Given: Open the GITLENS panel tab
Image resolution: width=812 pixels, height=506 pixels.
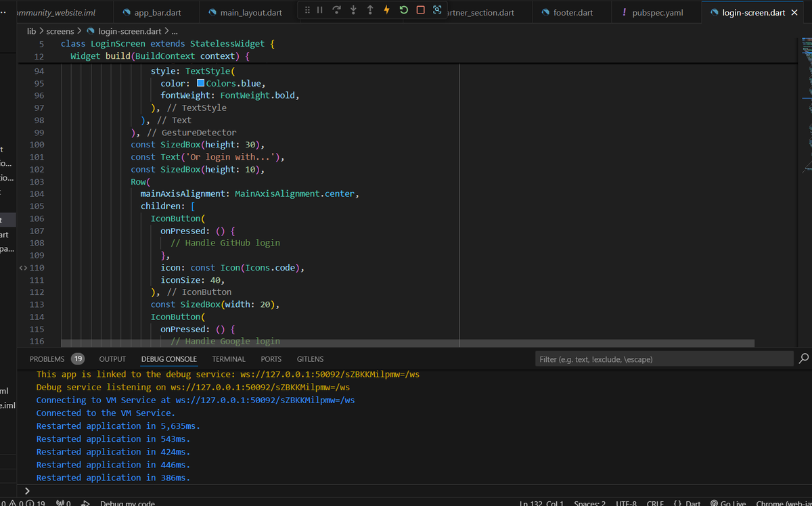Looking at the screenshot, I should [310, 359].
